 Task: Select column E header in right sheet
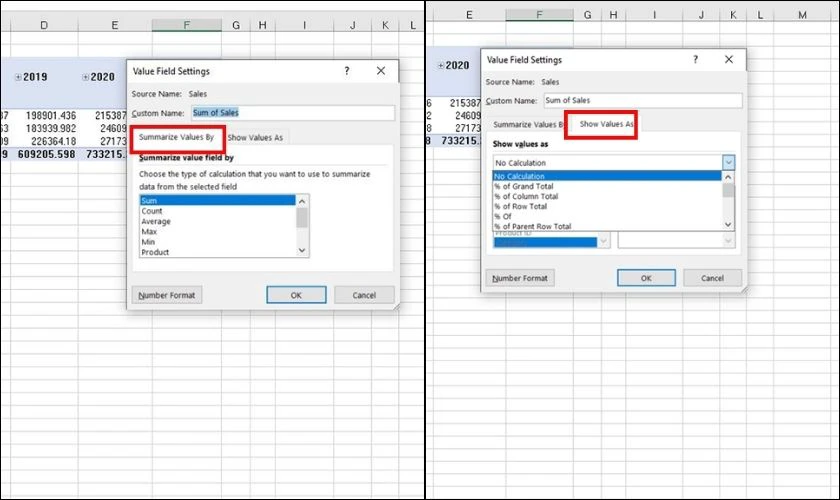pos(469,15)
